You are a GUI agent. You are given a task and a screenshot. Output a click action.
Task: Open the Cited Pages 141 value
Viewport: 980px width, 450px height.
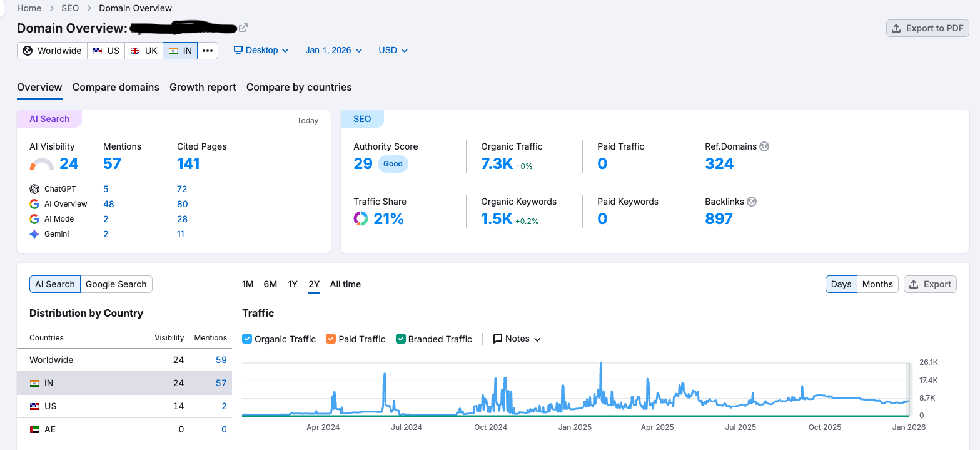tap(188, 164)
